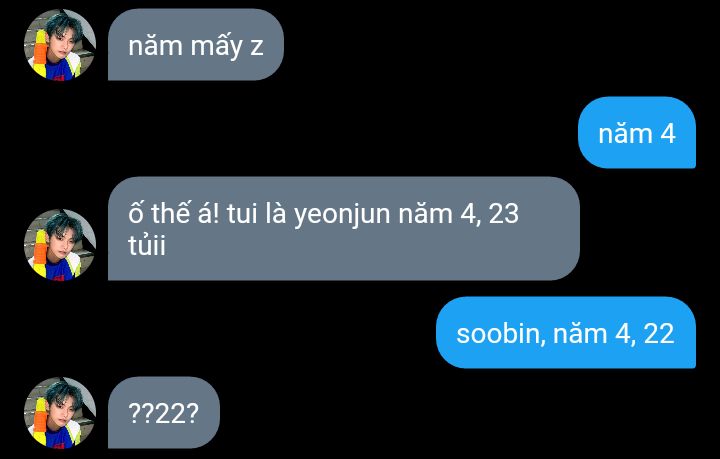Click the words 'tui là' before yeonjun

[256, 214]
